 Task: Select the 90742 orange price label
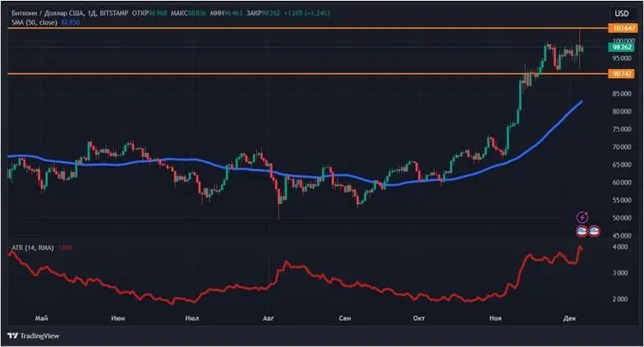click(x=622, y=74)
